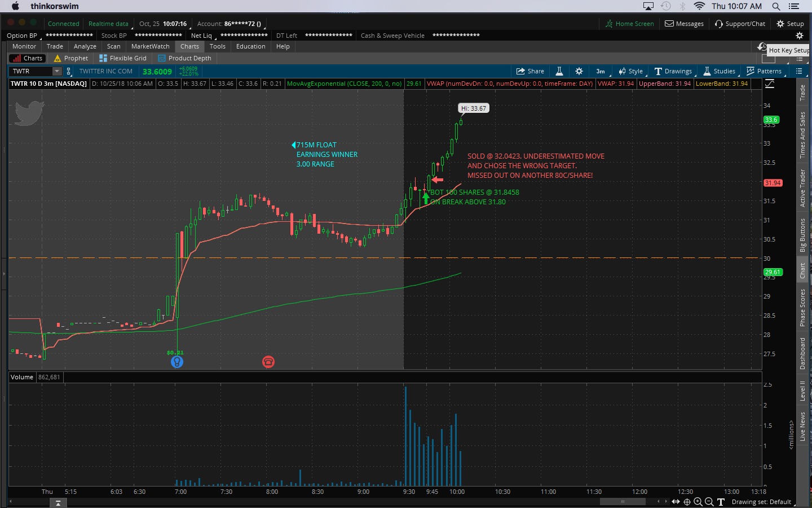The image size is (812, 508).
Task: Open the Share chart button
Action: point(530,71)
